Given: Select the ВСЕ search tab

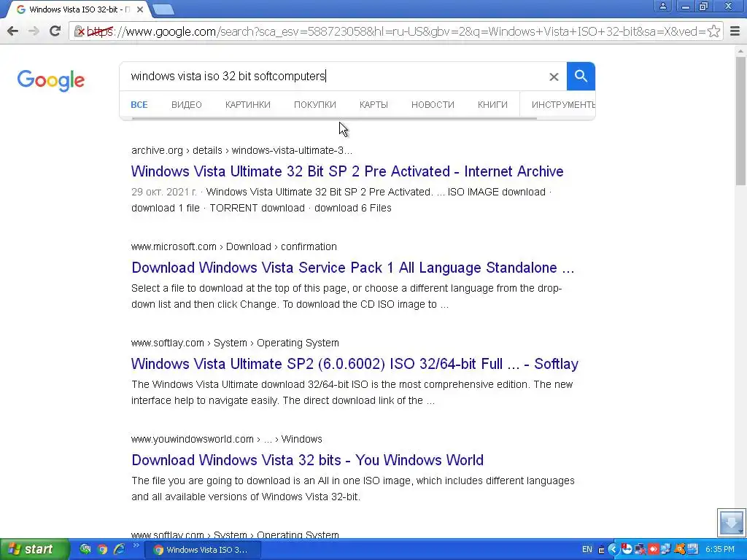Looking at the screenshot, I should coord(139,105).
